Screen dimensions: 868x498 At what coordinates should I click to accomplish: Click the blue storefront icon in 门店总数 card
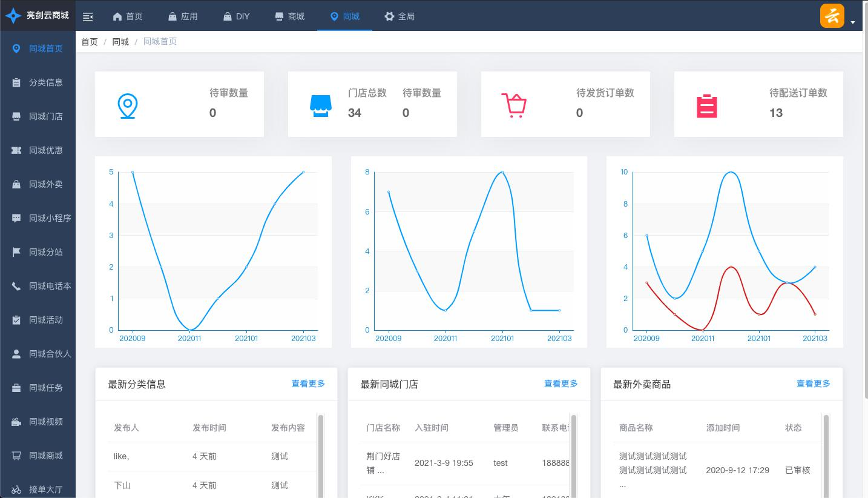tap(321, 106)
